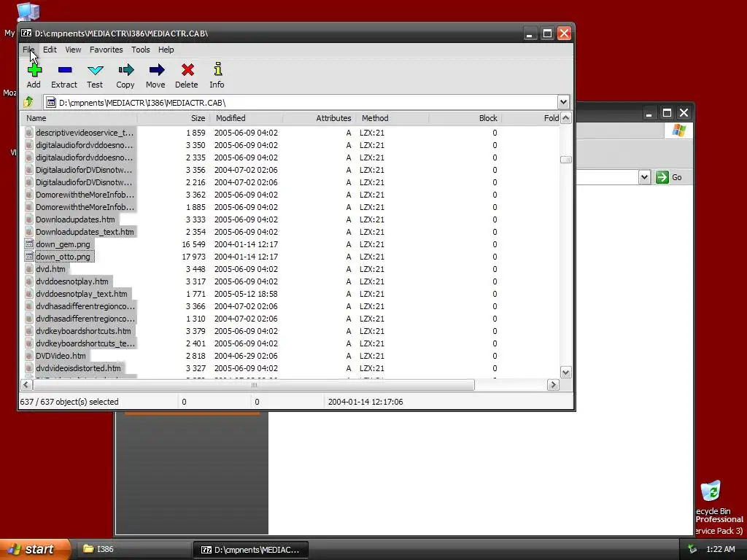Expand the archive path dropdown
Screen dimensions: 747x560
coord(563,102)
